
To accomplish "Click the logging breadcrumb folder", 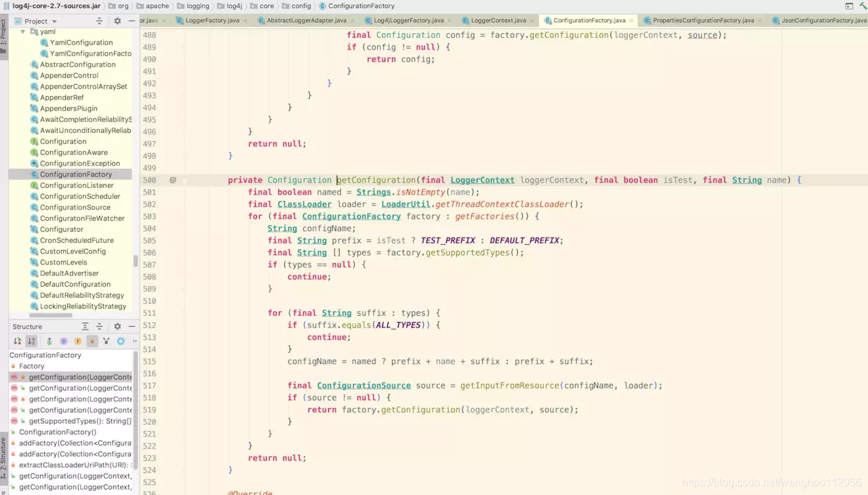I will tap(193, 5).
